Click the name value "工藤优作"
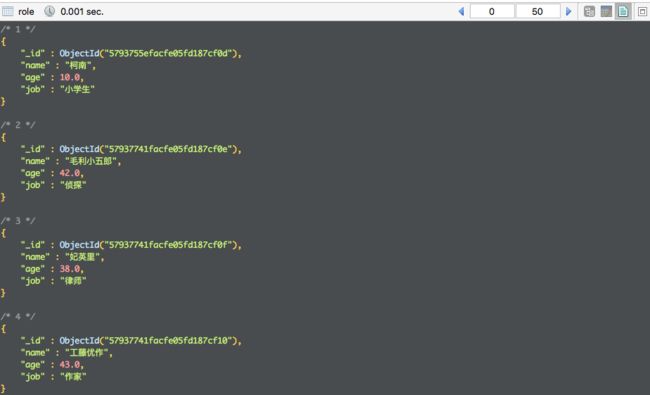The image size is (650, 395). 87,353
